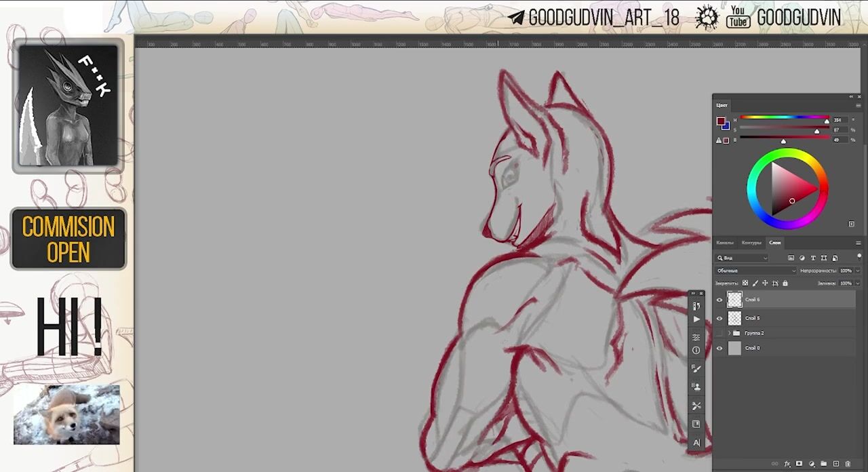Click the delete layer trash icon
Screen dimensions: 868x472
click(848, 464)
